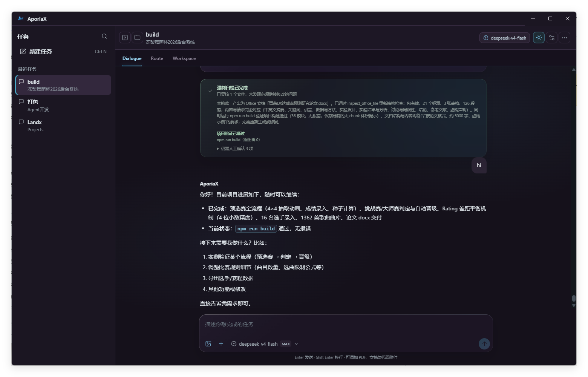588x377 pixels.
Task: Click MAX badge in composer
Action: (286, 344)
